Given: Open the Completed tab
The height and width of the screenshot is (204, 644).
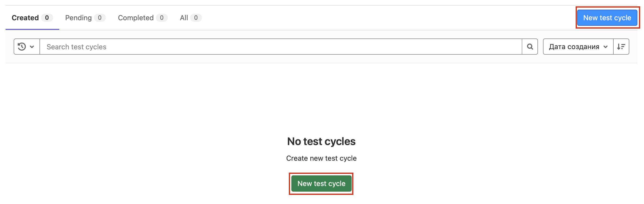Looking at the screenshot, I should coord(136,18).
